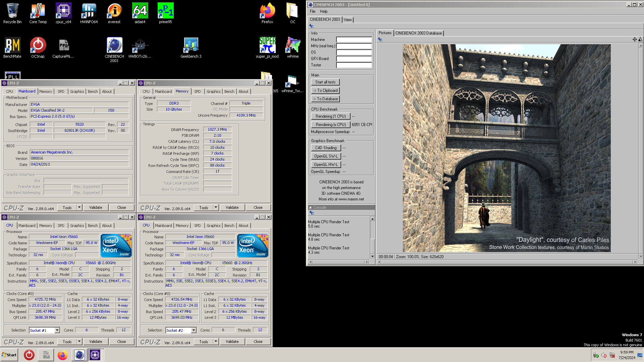Click the Start all tests button
Viewport: 644px width, 362px height.
pyautogui.click(x=325, y=82)
